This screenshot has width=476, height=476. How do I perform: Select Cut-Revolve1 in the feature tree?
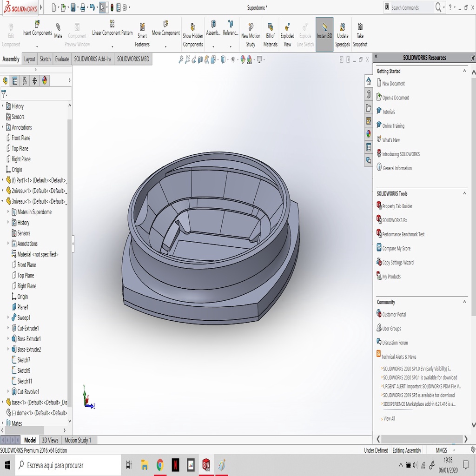[28, 392]
